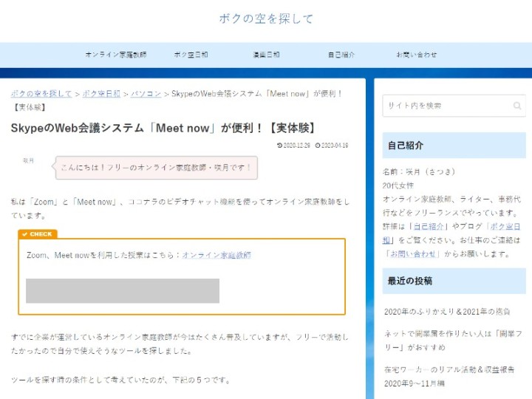Click sentence ツールを探す時の条件として
The height and width of the screenshot is (399, 532).
(120, 380)
